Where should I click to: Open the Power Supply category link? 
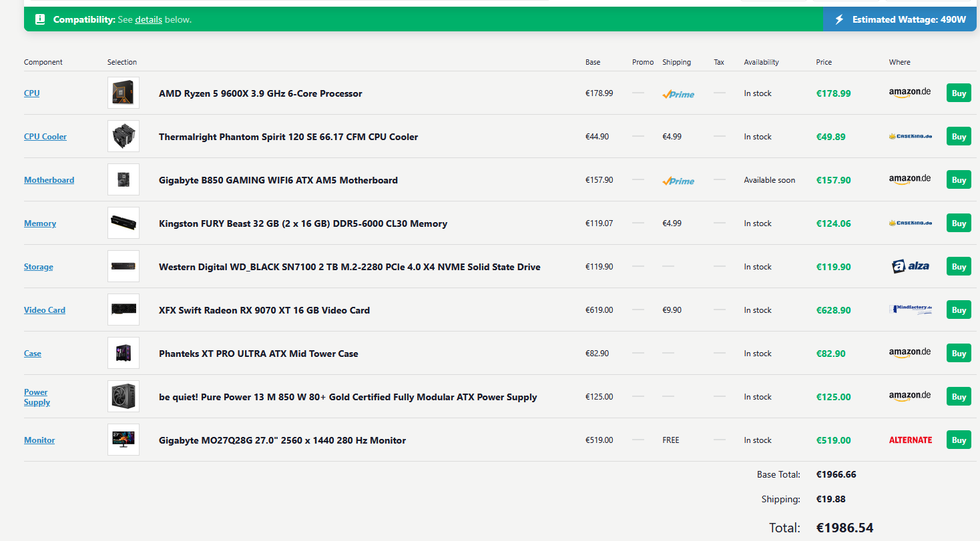point(37,397)
